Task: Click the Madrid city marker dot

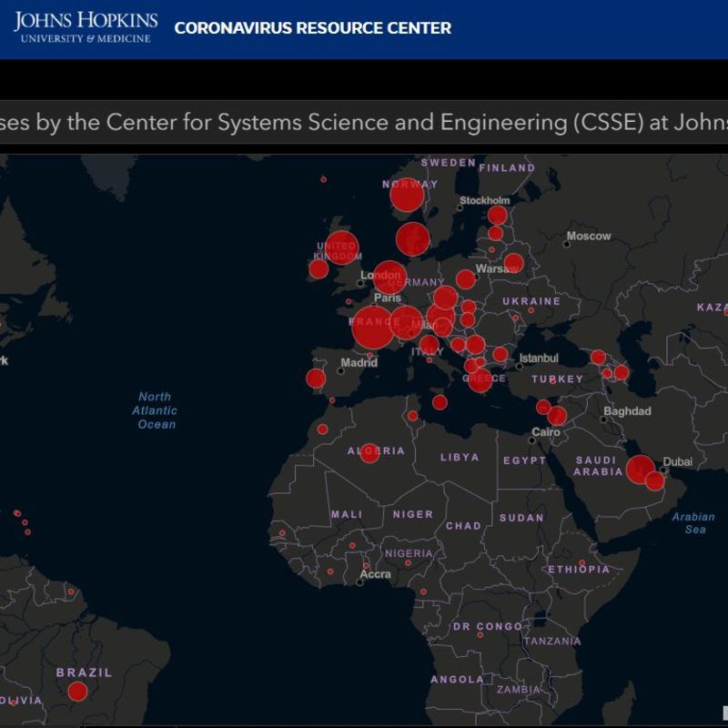Action: 341,370
